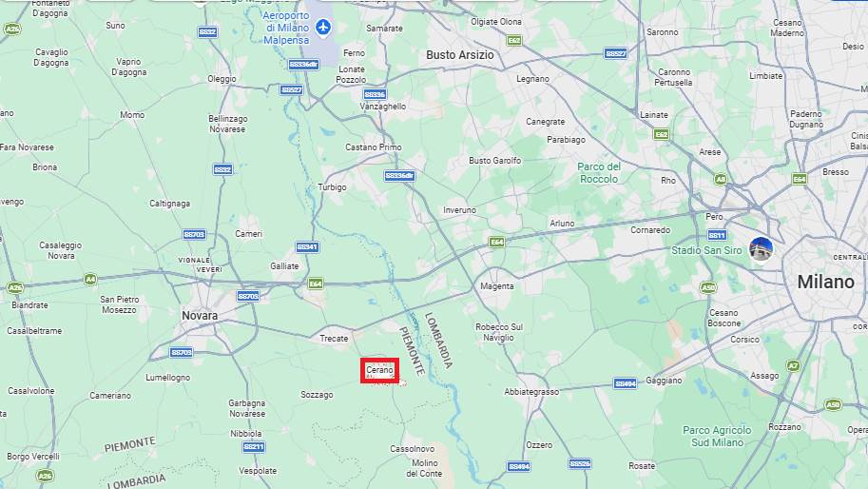868x489 pixels.
Task: Click the Magenta town label
Action: click(x=497, y=286)
